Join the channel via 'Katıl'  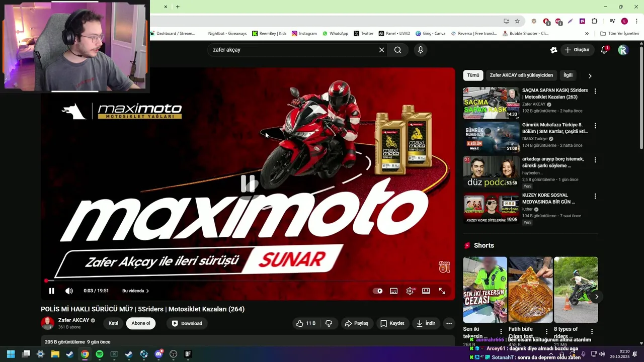tap(114, 323)
